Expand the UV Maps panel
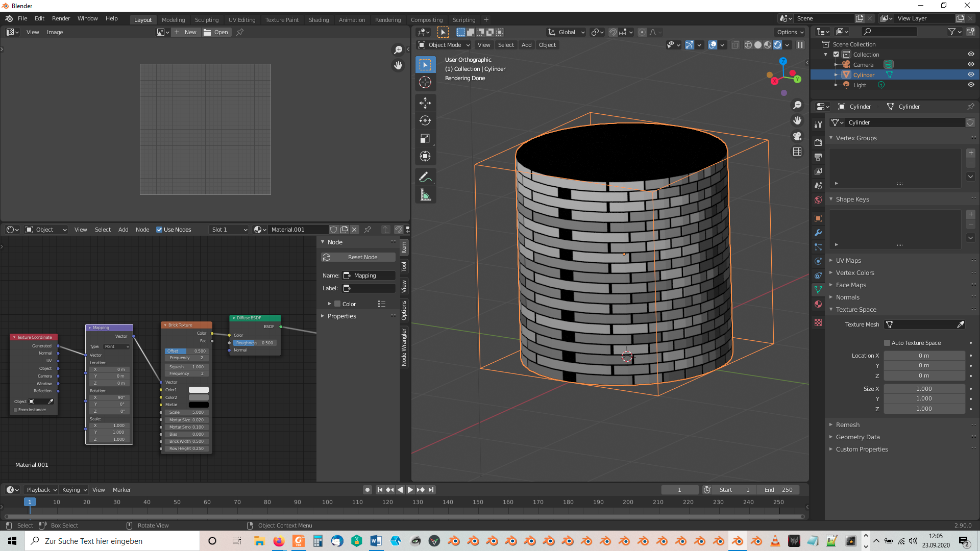The image size is (980, 551). pyautogui.click(x=848, y=260)
